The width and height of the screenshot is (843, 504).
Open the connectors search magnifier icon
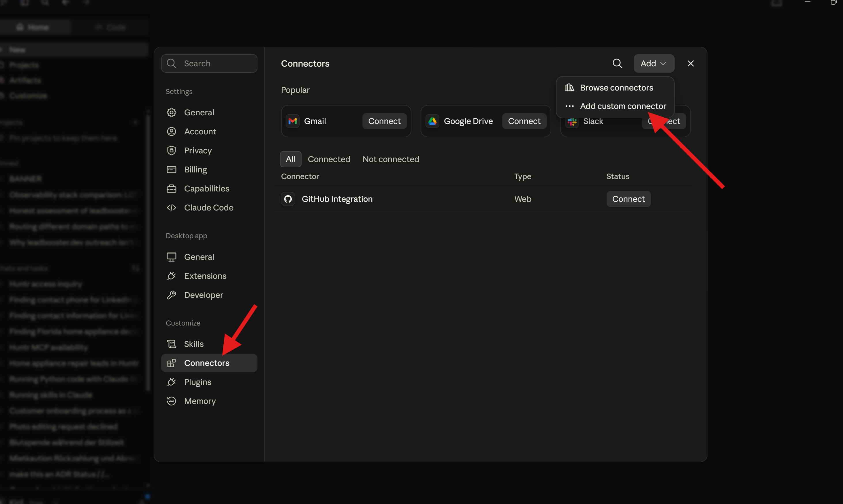point(617,63)
